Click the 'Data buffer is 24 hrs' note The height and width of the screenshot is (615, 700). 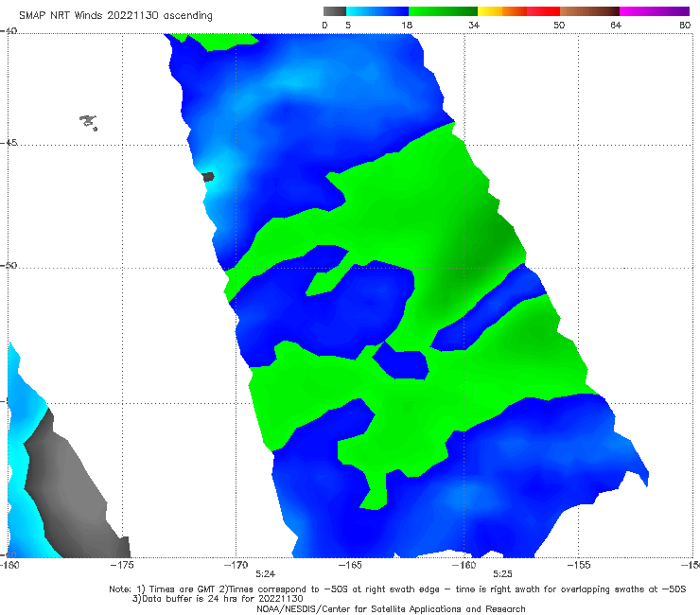pyautogui.click(x=218, y=599)
